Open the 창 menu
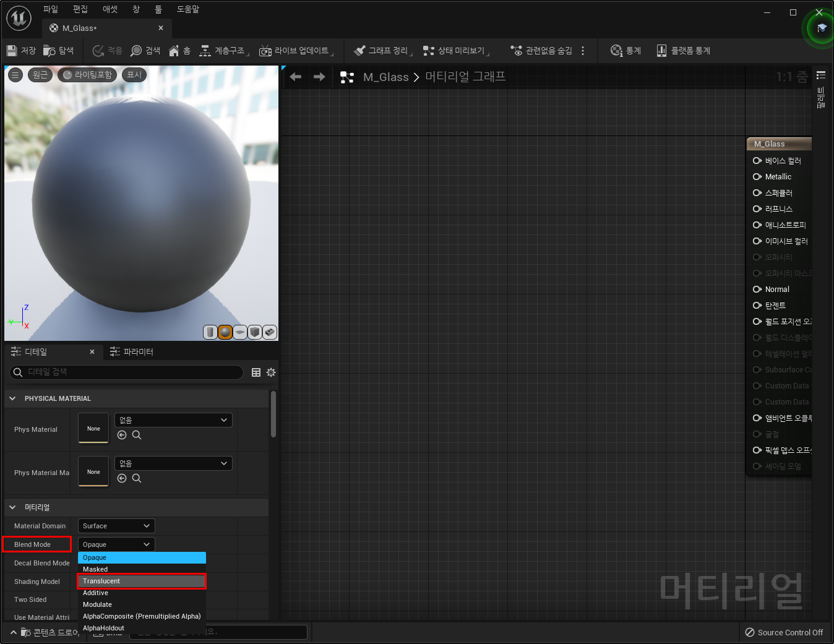The width and height of the screenshot is (834, 644). 136,9
